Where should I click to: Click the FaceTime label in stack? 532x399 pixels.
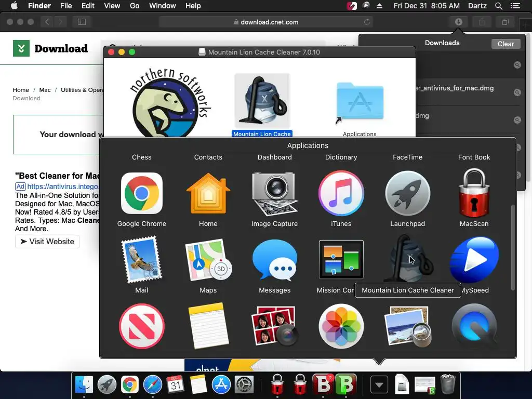click(x=407, y=157)
